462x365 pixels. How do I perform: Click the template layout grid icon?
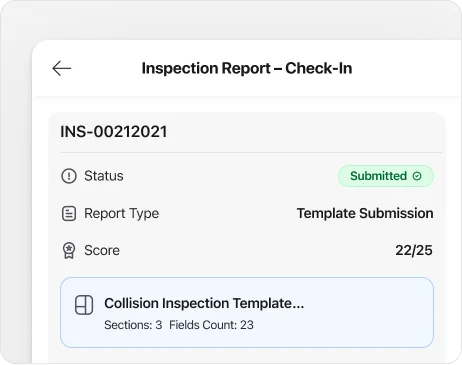pyautogui.click(x=84, y=305)
